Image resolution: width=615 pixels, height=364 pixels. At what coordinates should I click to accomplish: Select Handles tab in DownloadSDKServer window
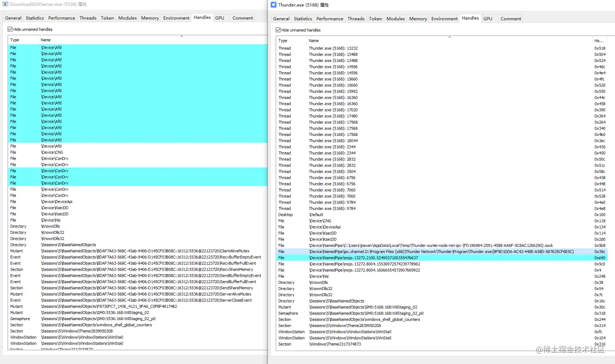202,17
